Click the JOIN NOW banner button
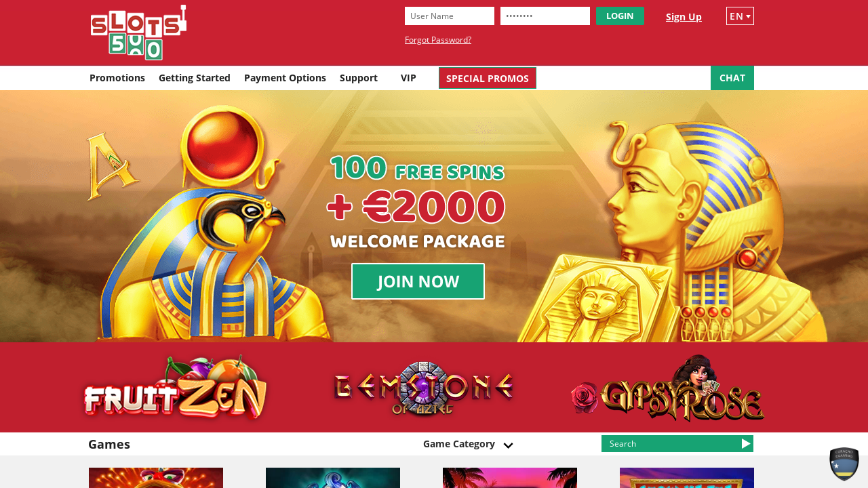Image resolution: width=868 pixels, height=488 pixels. [x=418, y=281]
